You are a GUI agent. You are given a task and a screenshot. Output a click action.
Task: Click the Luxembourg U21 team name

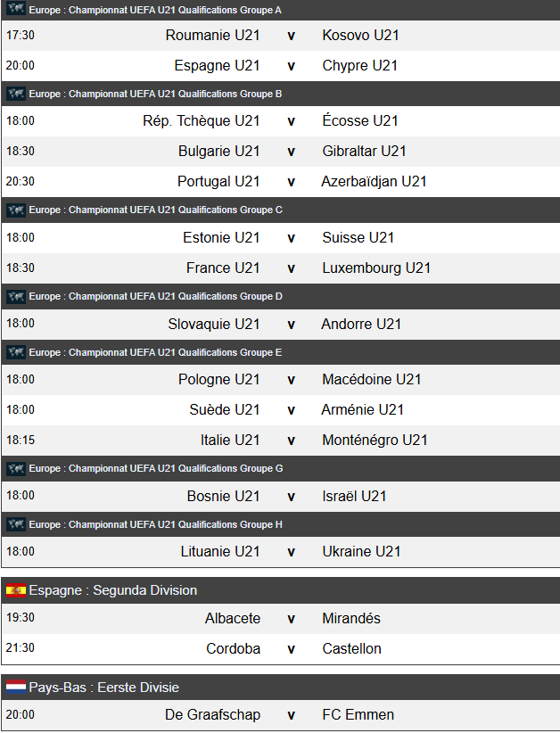(376, 268)
